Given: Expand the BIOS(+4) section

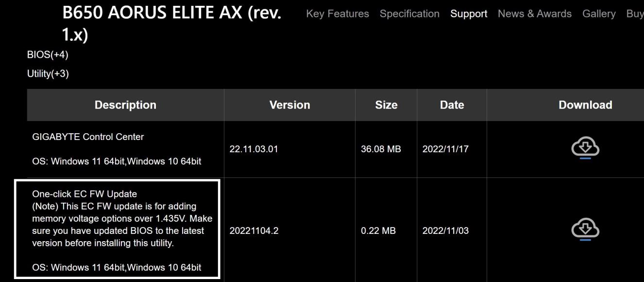Looking at the screenshot, I should [48, 55].
